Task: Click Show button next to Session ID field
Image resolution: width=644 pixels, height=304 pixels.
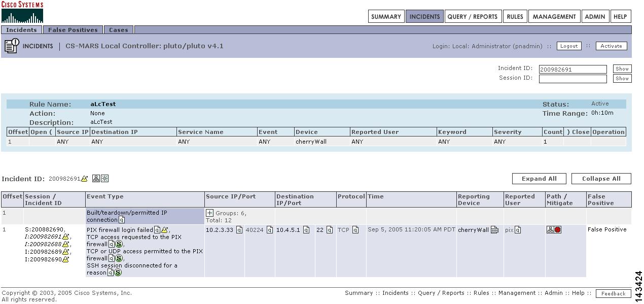Action: (x=622, y=79)
